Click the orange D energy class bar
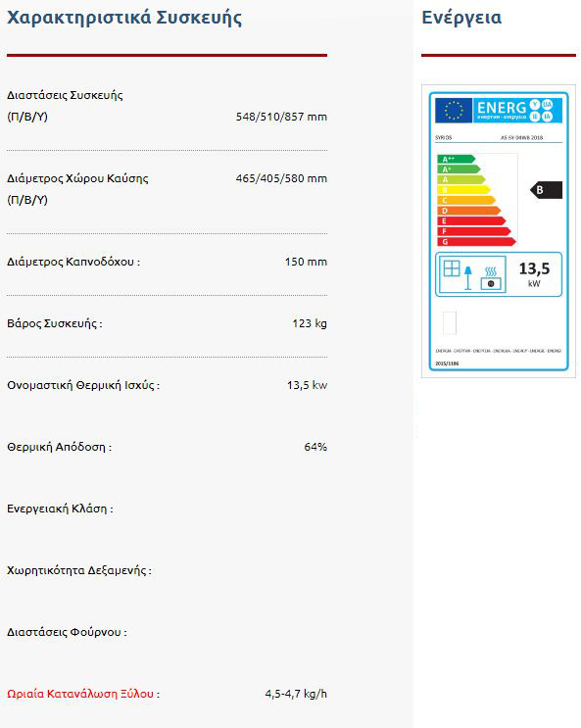The image size is (581, 728). click(468, 211)
